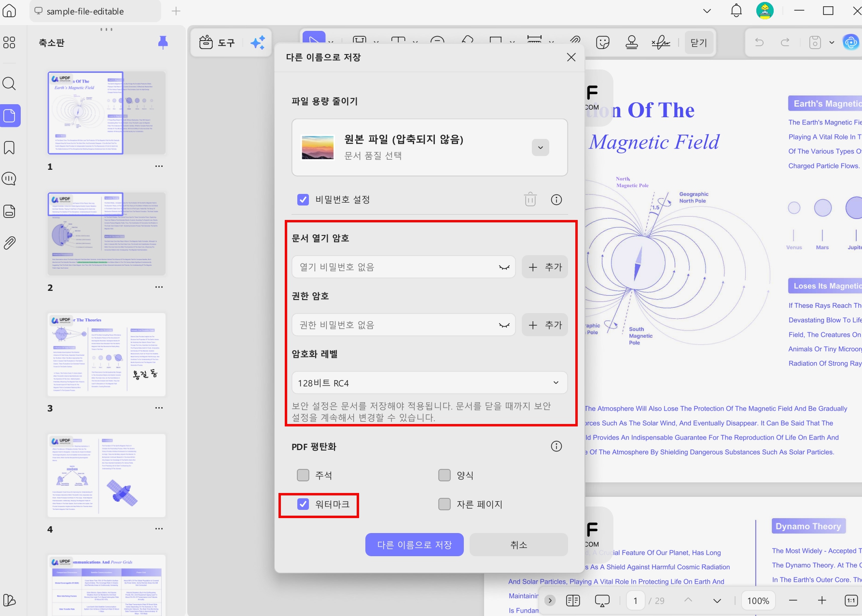Screen dimensions: 862x616
Task: Expand the bottom bar collapse arrow
Action: [x=550, y=601]
